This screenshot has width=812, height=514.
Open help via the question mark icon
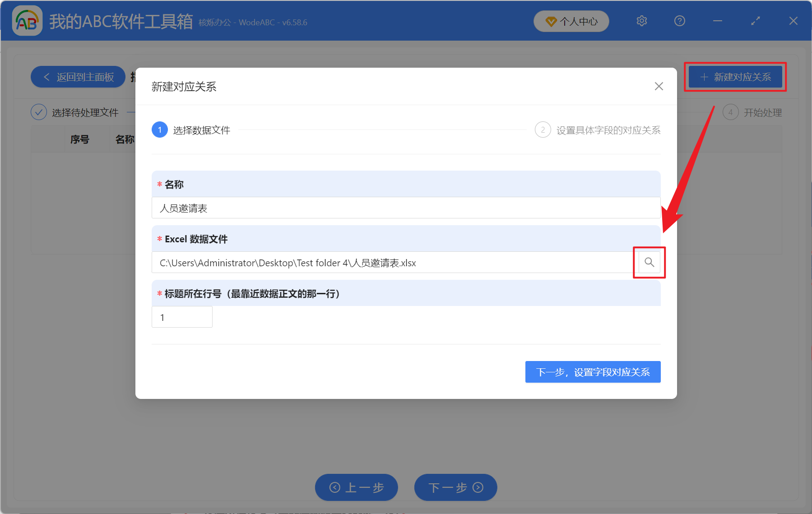tap(679, 21)
